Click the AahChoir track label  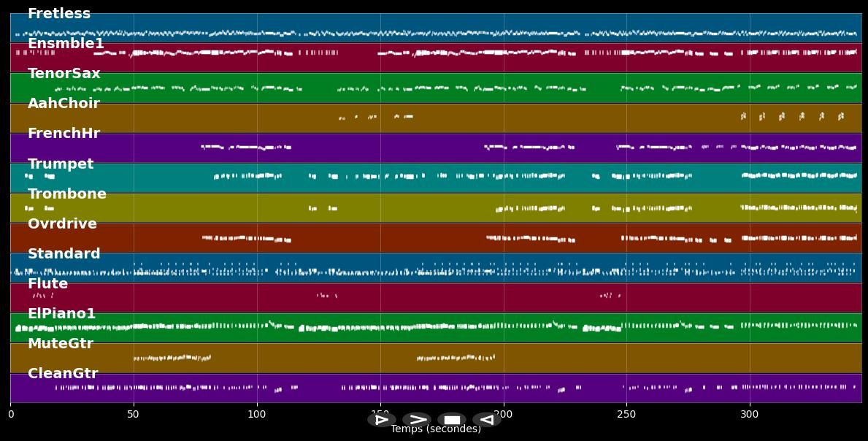coord(64,104)
